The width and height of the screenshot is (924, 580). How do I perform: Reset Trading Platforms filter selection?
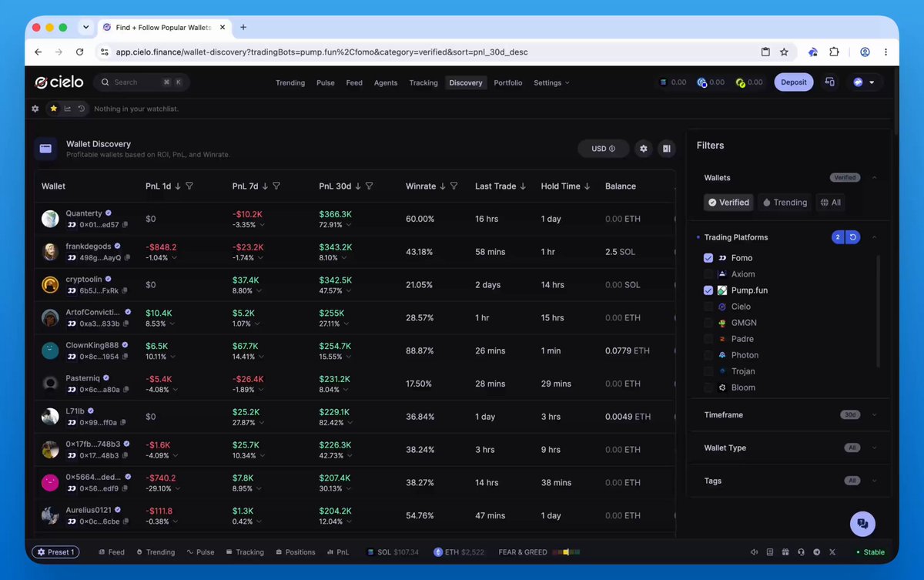tap(852, 237)
